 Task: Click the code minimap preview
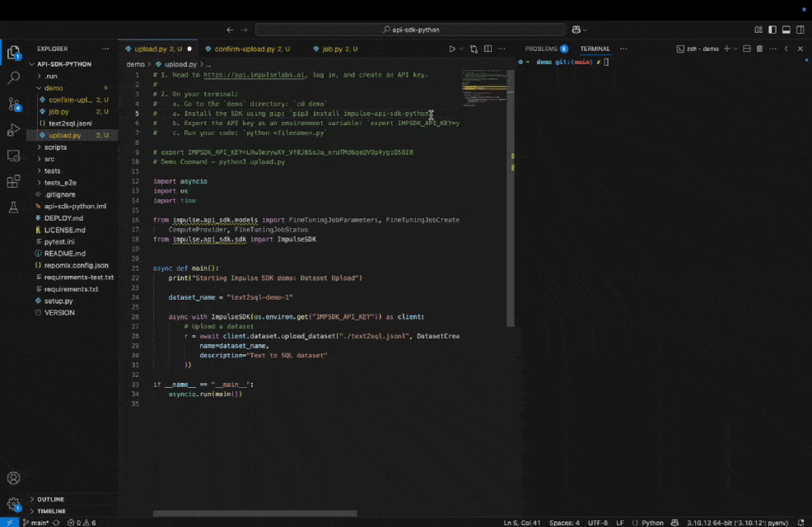pyautogui.click(x=484, y=89)
